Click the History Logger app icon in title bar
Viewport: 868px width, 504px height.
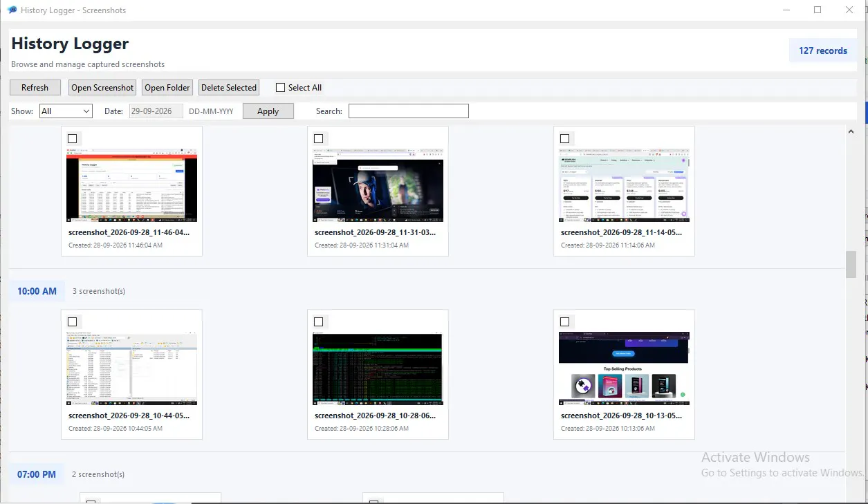click(12, 10)
